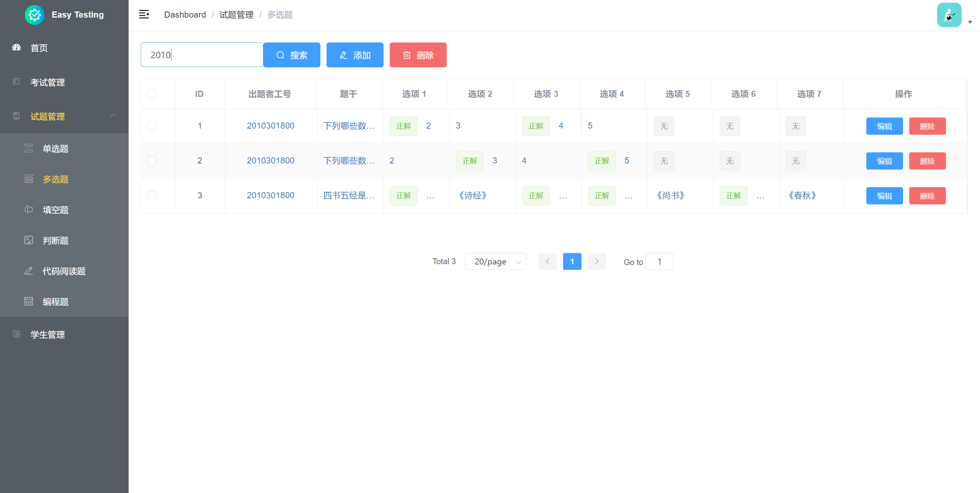Click 编辑 button for row ID 2
The image size is (980, 493).
point(884,161)
